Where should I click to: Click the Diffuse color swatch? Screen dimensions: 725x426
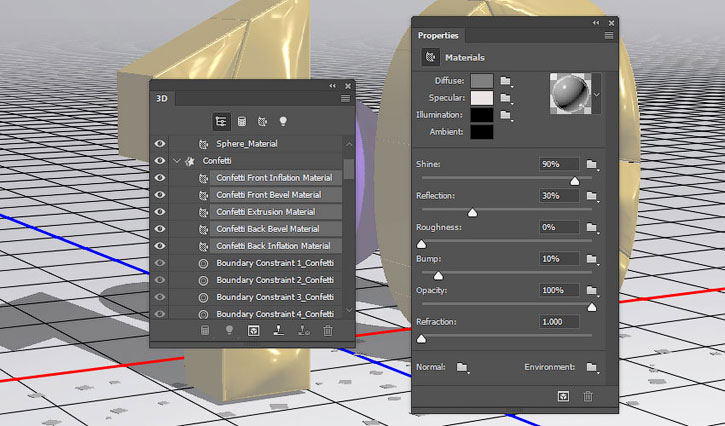[x=482, y=81]
